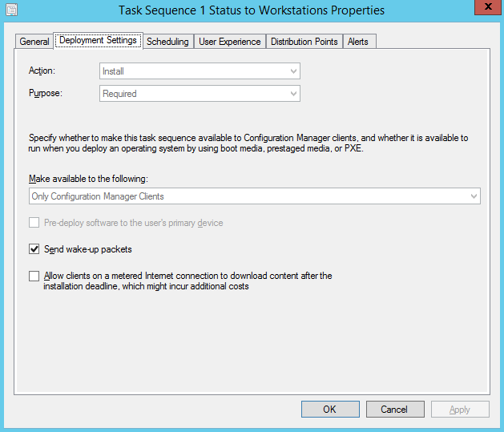Enable metered Internet connection download checkbox
The height and width of the screenshot is (432, 504).
(x=34, y=277)
